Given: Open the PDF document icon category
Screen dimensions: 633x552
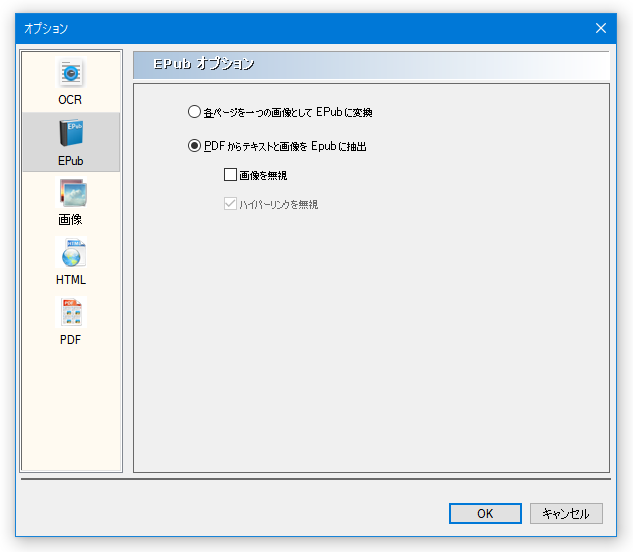Looking at the screenshot, I should click(x=71, y=312).
